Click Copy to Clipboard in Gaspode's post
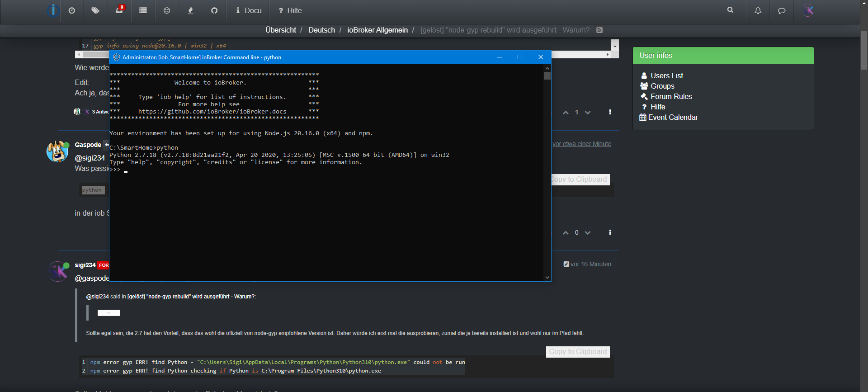The image size is (868, 392). [580, 179]
